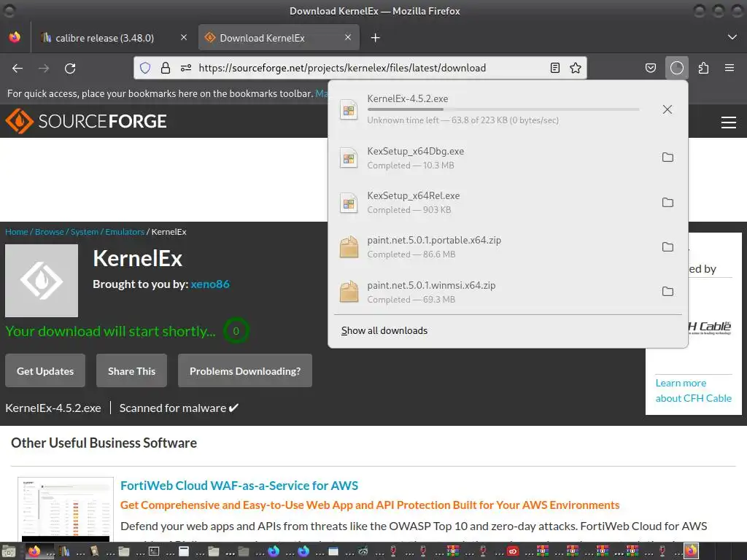
Task: Open the calibre taskbar icon
Action: pos(64,551)
